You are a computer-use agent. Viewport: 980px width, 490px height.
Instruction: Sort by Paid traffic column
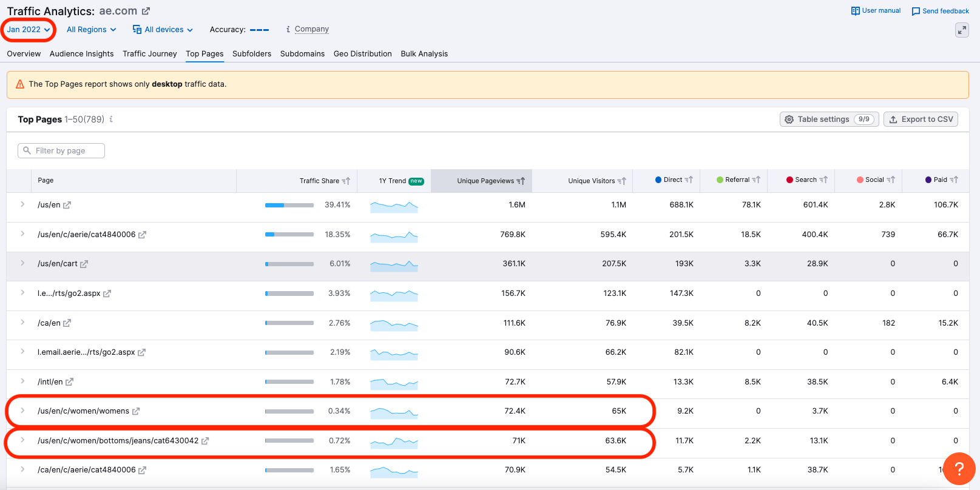[x=942, y=180]
